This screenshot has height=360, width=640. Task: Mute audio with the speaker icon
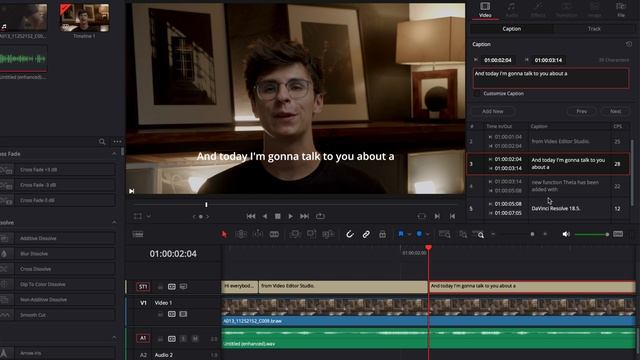tap(566, 234)
